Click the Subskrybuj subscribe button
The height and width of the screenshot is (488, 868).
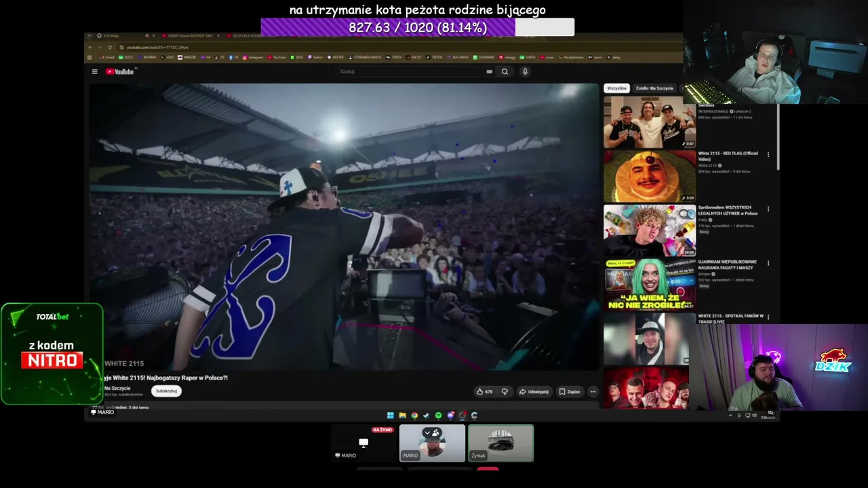click(166, 391)
